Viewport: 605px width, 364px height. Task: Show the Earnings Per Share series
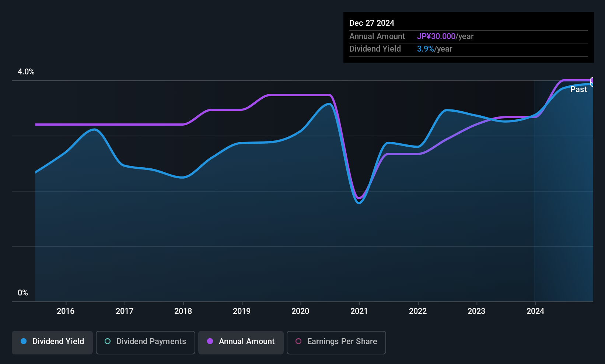point(336,342)
